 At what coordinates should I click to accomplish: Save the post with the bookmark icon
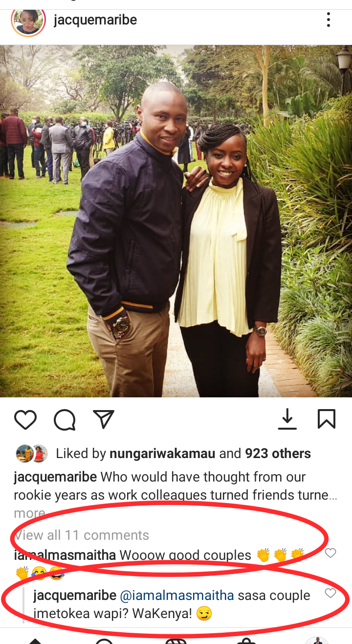click(326, 419)
